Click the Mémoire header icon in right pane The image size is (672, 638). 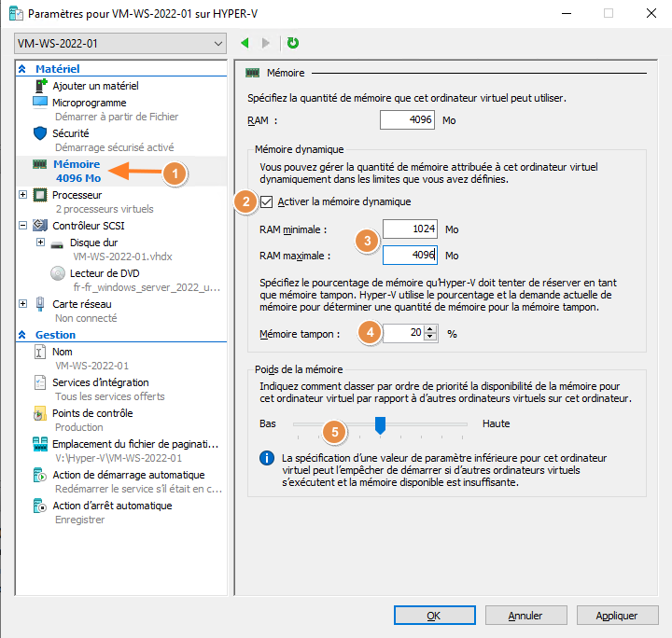tap(252, 73)
